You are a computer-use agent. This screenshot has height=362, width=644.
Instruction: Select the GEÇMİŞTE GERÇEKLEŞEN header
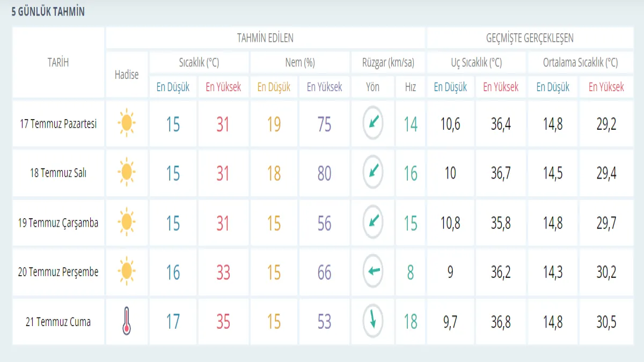coord(529,38)
